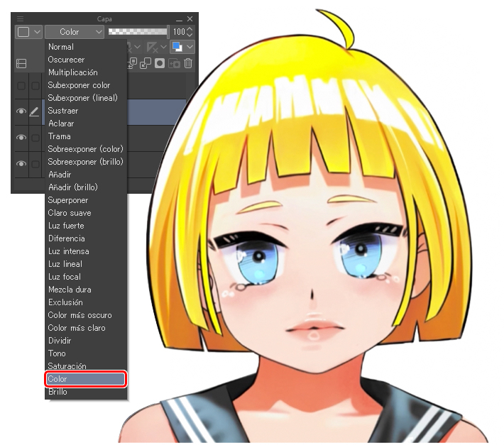
Task: Open the Color blending mode dropdown
Action: tap(75, 32)
